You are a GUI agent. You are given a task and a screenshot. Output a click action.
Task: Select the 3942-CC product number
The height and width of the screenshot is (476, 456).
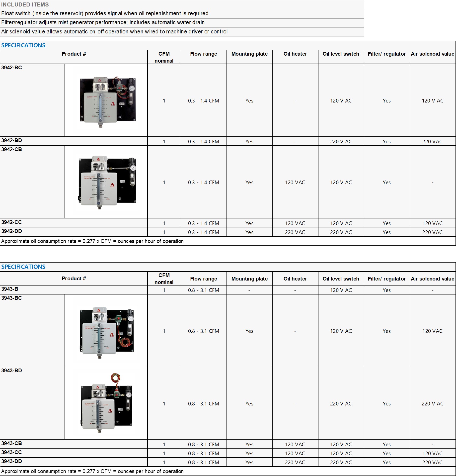click(12, 222)
